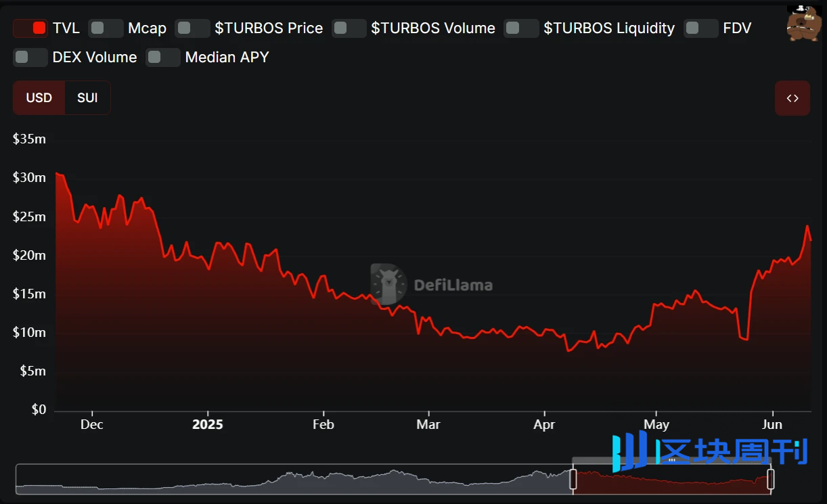Select the USD denomination tab
Image resolution: width=827 pixels, height=504 pixels.
point(39,98)
